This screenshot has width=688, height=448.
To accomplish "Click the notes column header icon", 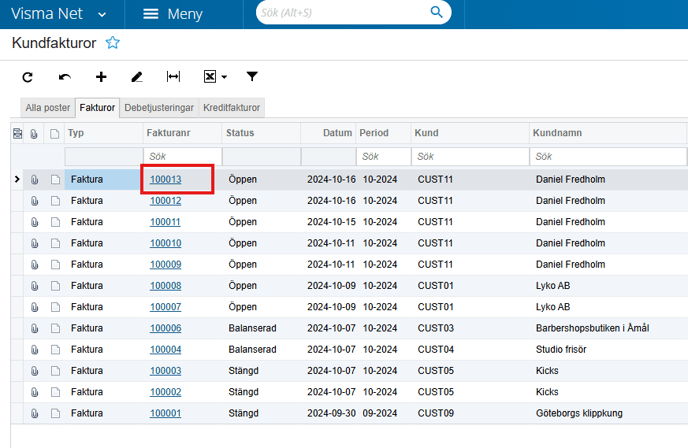I will (54, 134).
